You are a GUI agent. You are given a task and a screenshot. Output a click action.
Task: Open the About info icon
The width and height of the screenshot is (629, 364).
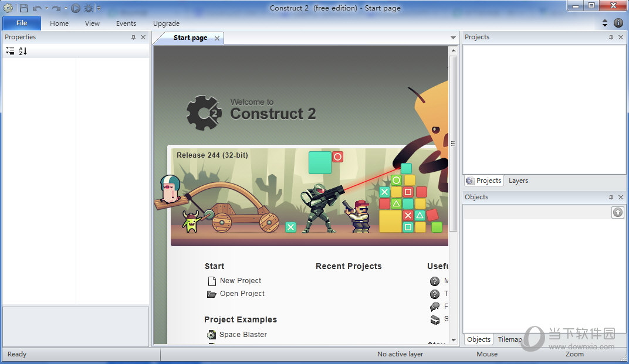coord(618,23)
